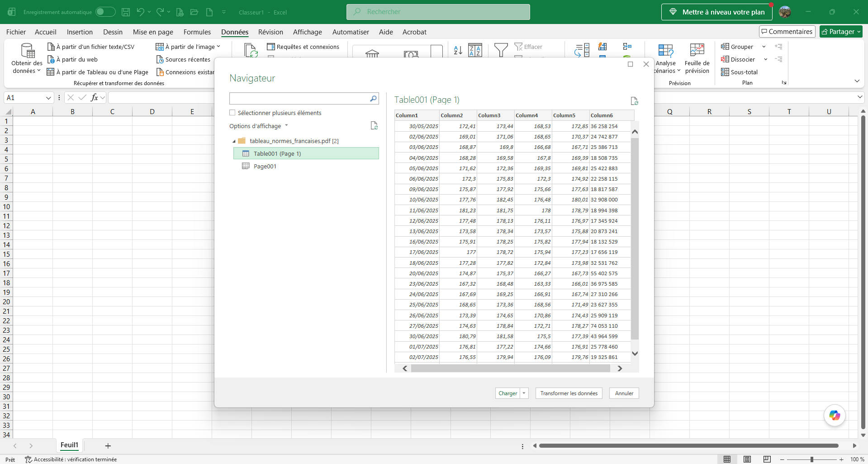Switch to the Accueil tab
This screenshot has width=868, height=464.
click(46, 32)
